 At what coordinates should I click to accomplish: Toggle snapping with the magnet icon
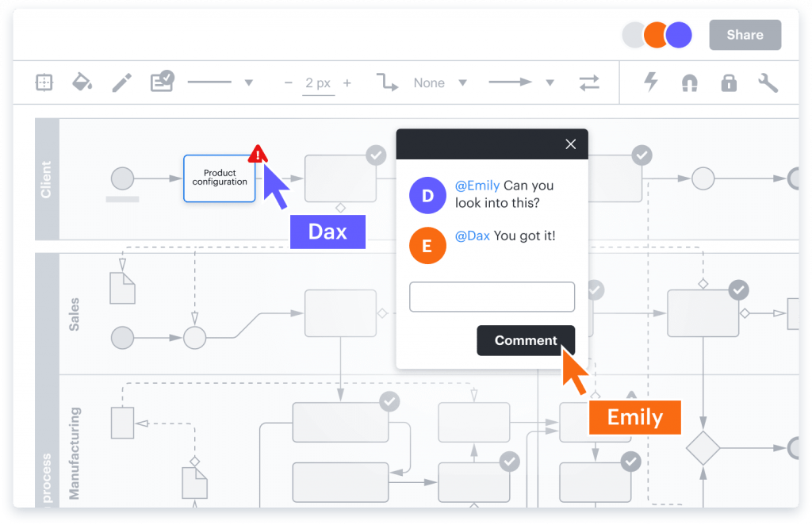688,82
